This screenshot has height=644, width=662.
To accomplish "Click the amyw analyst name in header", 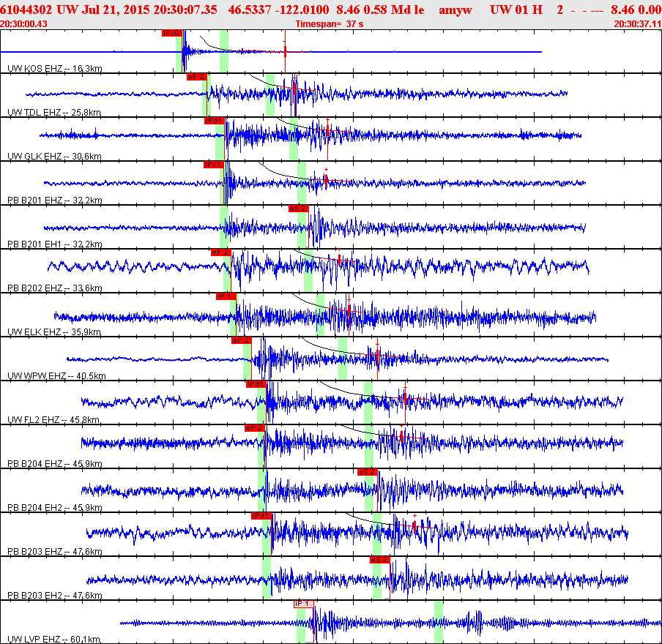I will tap(455, 10).
